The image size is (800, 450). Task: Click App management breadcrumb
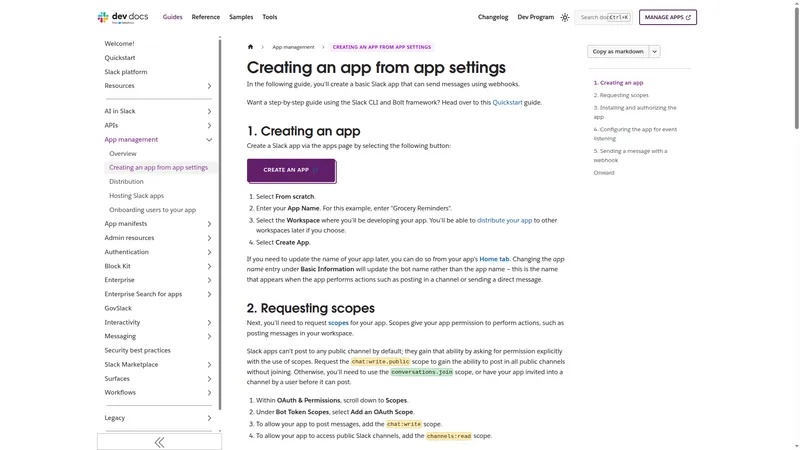(x=293, y=47)
